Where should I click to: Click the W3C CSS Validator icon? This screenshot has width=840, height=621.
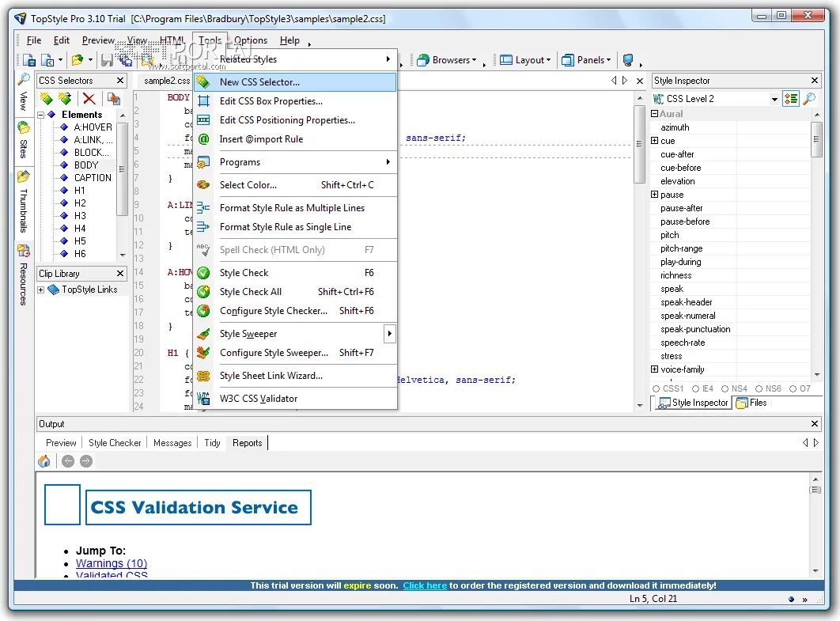tap(203, 399)
